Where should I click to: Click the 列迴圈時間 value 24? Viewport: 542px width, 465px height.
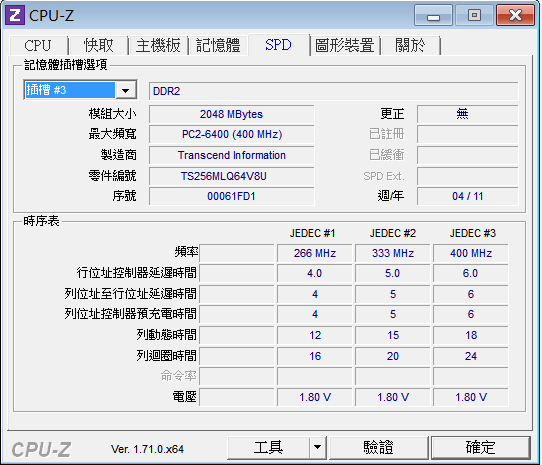coord(471,356)
